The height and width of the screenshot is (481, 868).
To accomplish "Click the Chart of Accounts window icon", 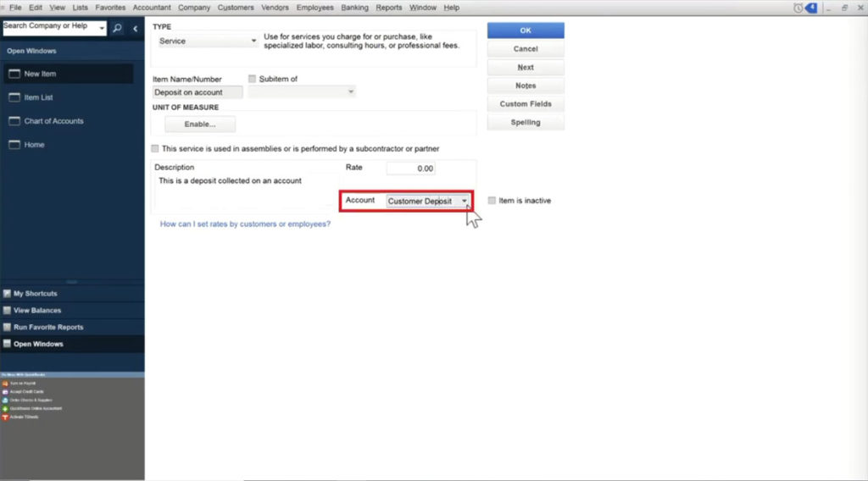I will coord(14,121).
